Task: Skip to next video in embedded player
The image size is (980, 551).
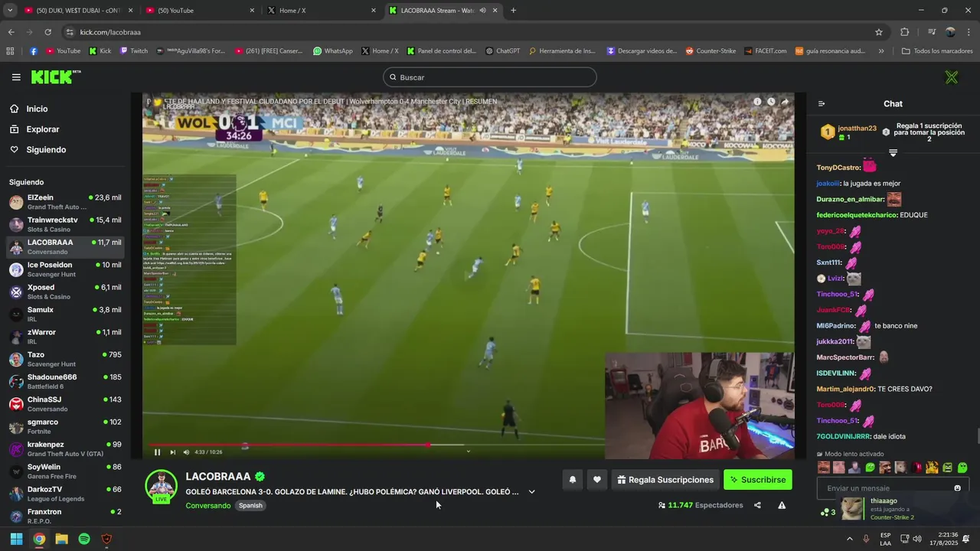Action: 172,452
